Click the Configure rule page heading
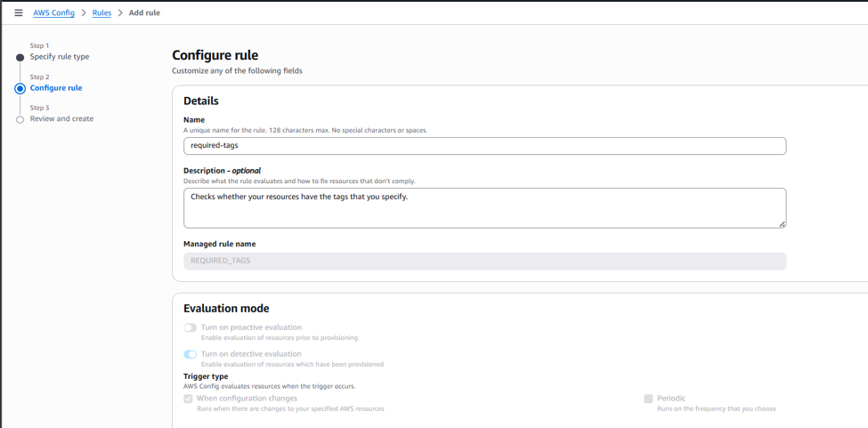The image size is (868, 428). (x=215, y=55)
